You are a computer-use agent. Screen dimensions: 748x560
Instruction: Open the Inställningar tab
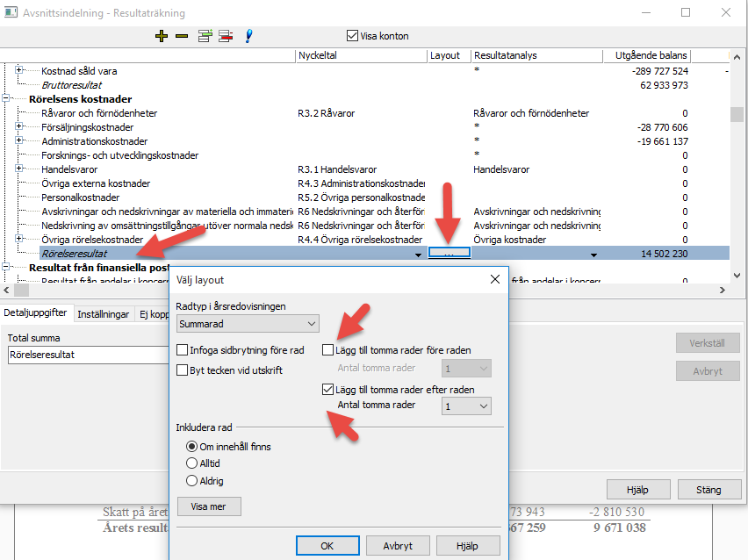pyautogui.click(x=103, y=314)
